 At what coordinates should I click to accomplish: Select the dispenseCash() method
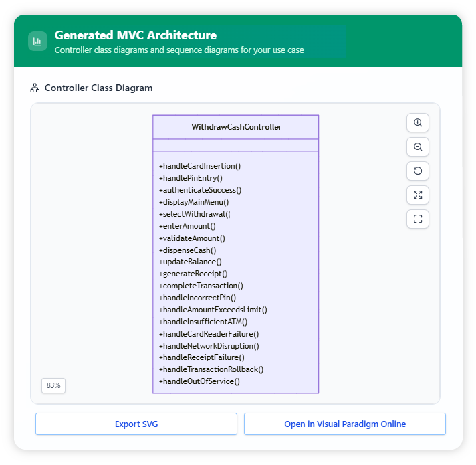click(187, 250)
